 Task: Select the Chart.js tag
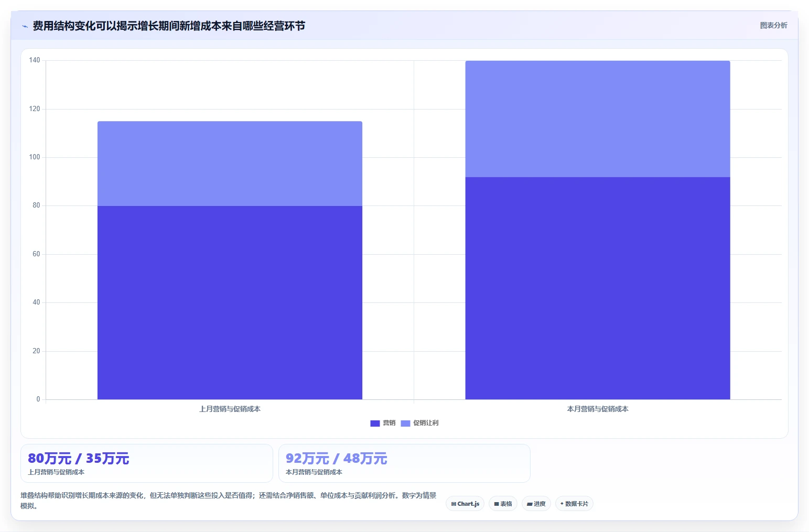tap(465, 504)
